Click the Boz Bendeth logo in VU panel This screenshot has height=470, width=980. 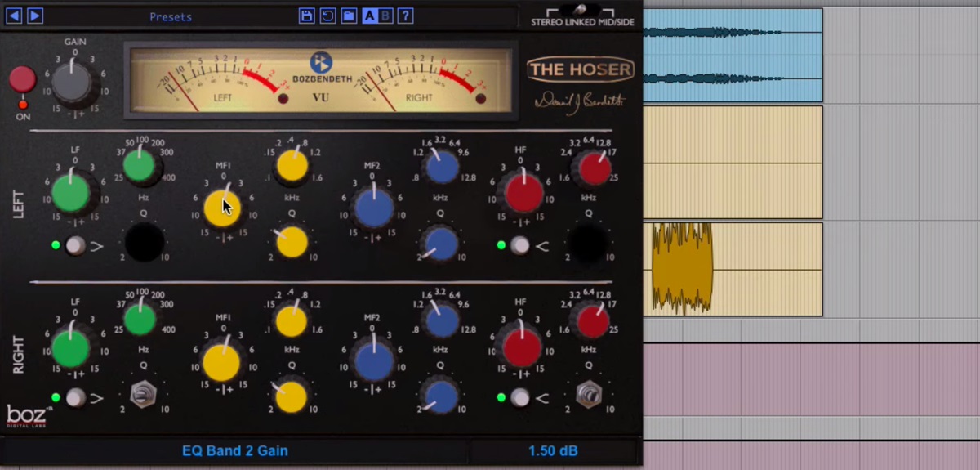321,69
